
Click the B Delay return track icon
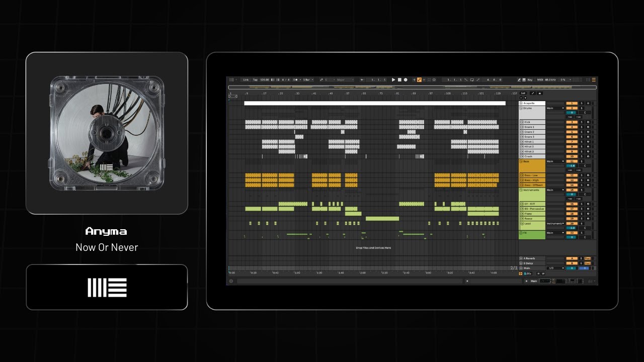(521, 263)
